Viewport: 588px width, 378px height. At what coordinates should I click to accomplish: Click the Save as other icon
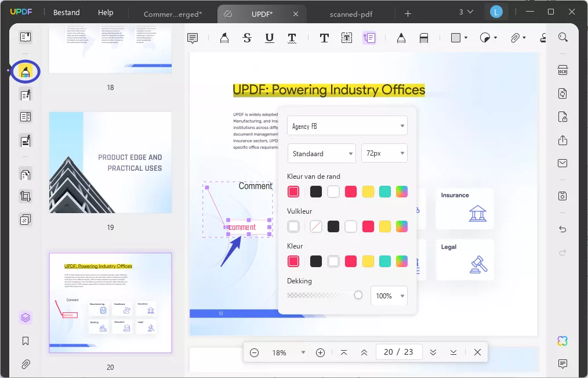562,196
